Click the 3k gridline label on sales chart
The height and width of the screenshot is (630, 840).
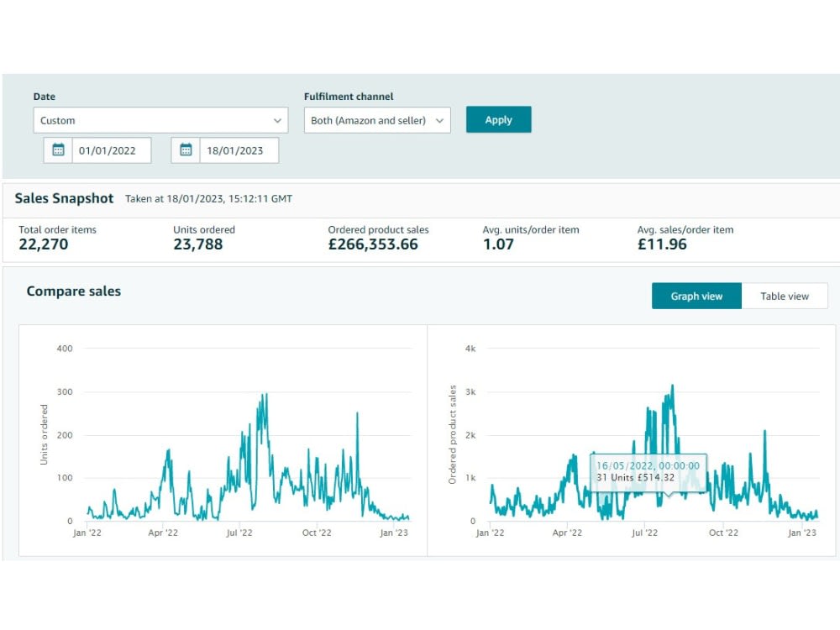470,391
